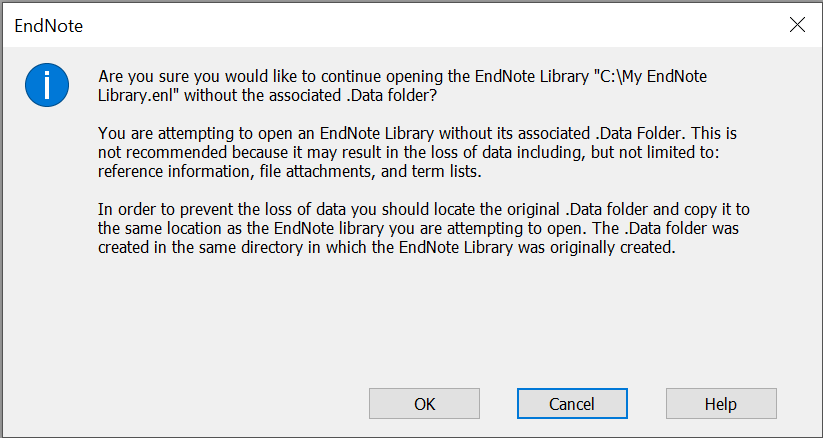Click the EndNote title text
The width and height of the screenshot is (823, 438).
(x=48, y=27)
